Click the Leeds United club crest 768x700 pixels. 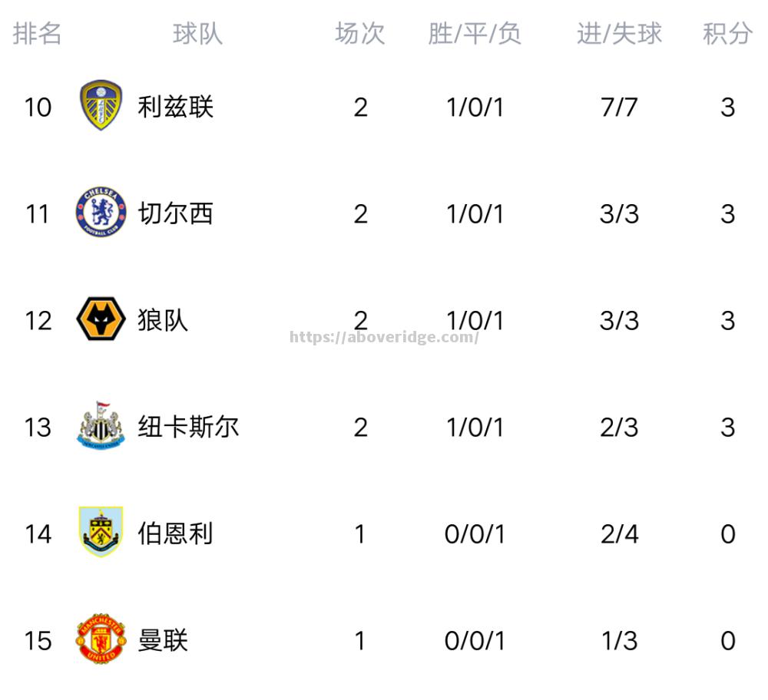pyautogui.click(x=101, y=105)
